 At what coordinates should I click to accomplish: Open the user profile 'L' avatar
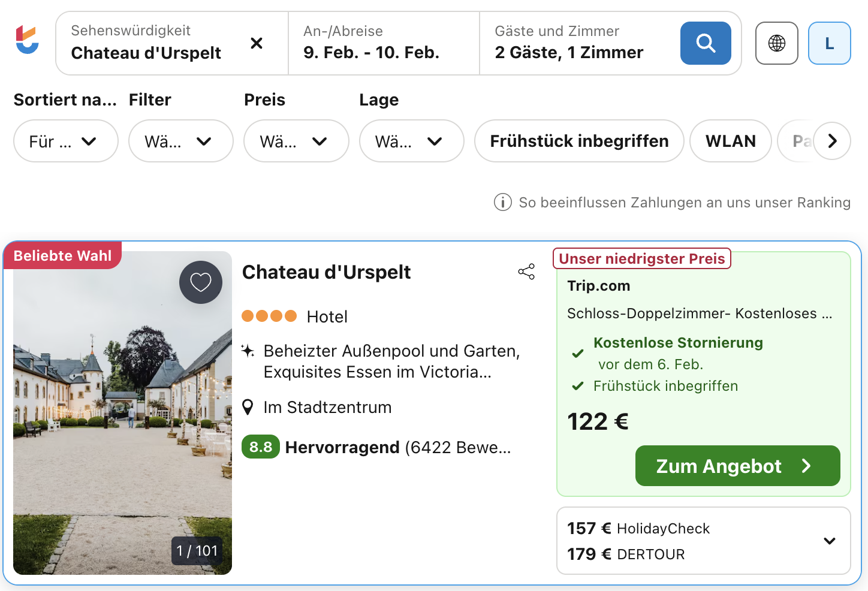click(829, 43)
